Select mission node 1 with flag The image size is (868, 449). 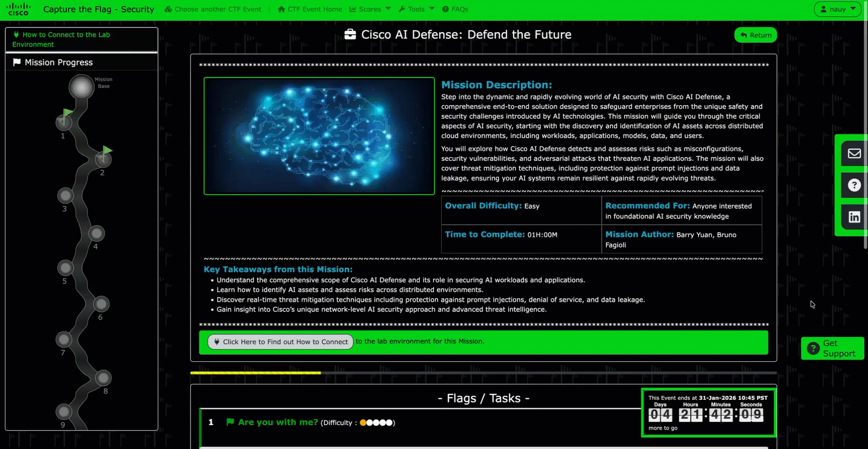(x=64, y=122)
